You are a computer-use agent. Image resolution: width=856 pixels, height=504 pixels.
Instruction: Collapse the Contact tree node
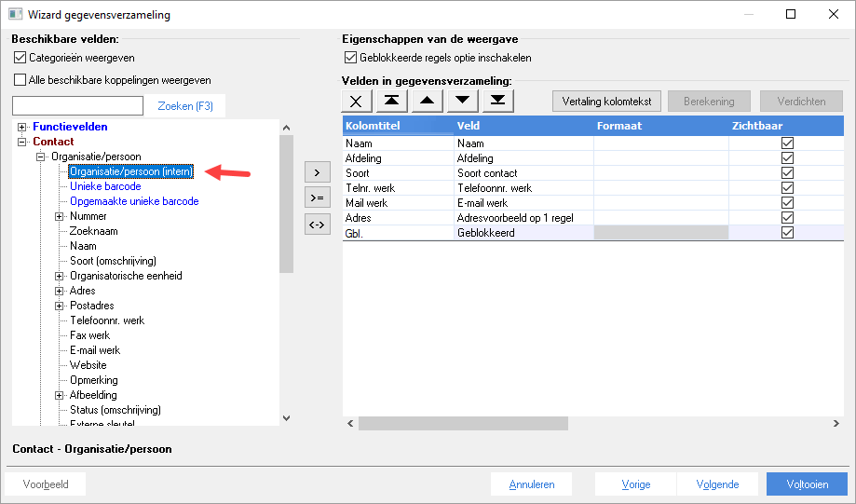point(21,142)
